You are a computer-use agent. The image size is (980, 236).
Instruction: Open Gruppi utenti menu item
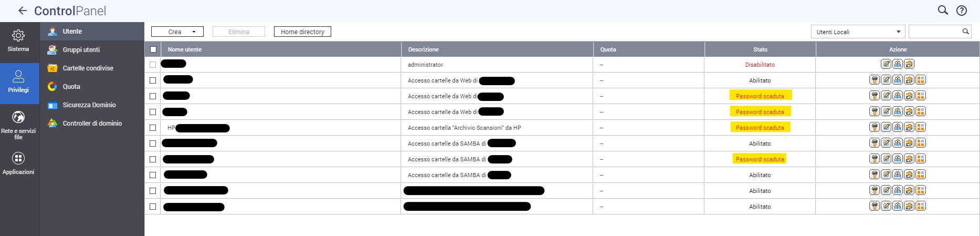point(81,50)
